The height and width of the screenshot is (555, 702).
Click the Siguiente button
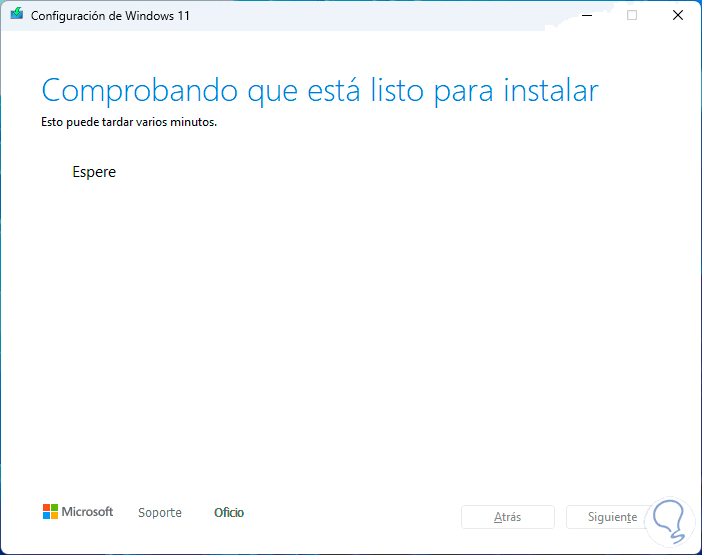(x=612, y=517)
